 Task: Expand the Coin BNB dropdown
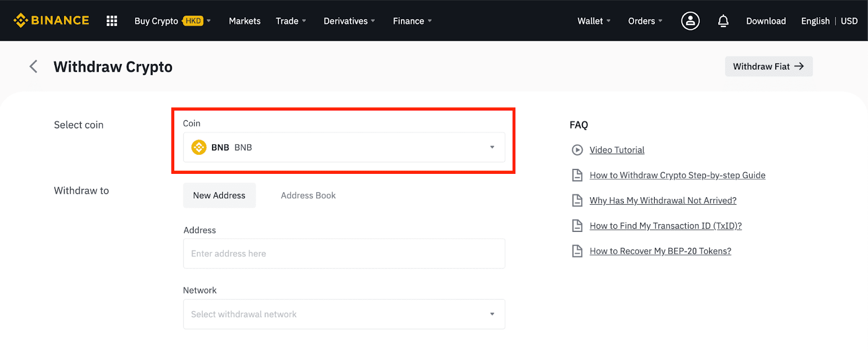coord(344,147)
